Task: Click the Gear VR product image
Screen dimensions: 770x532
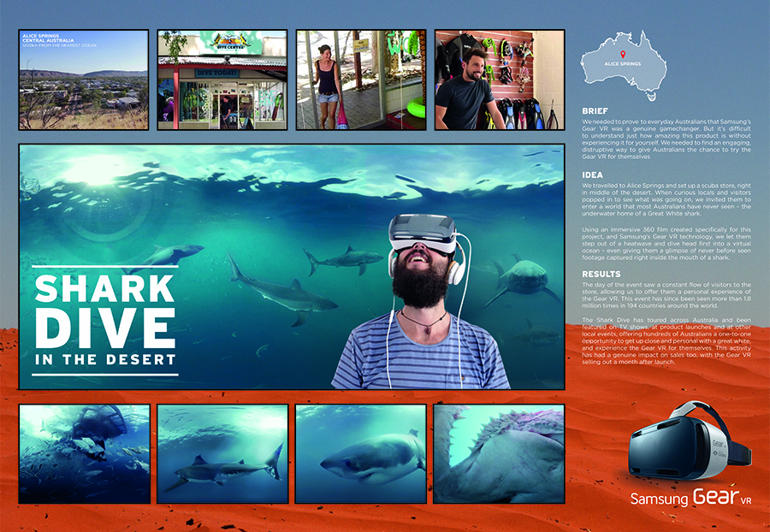Action: (690, 440)
